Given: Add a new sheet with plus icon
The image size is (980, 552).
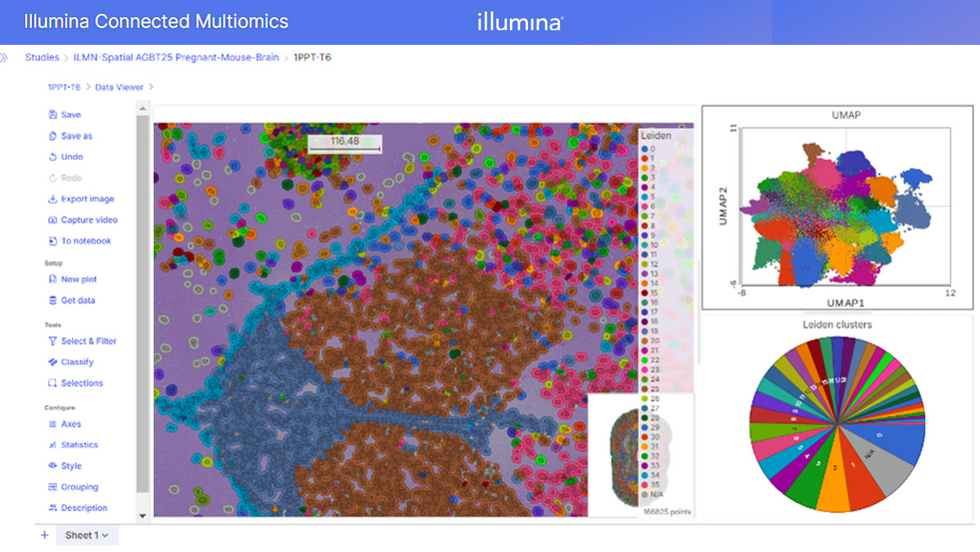Looking at the screenshot, I should [45, 536].
